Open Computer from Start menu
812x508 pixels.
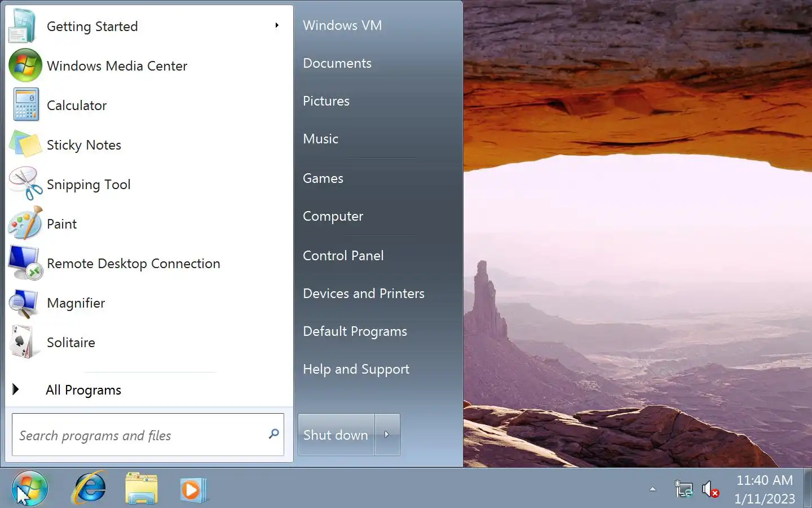point(333,216)
